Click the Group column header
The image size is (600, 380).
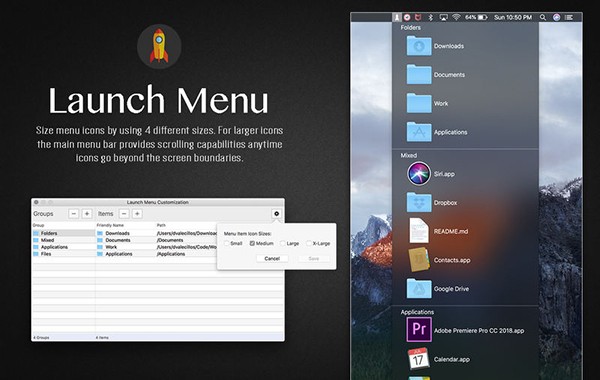tap(38, 225)
